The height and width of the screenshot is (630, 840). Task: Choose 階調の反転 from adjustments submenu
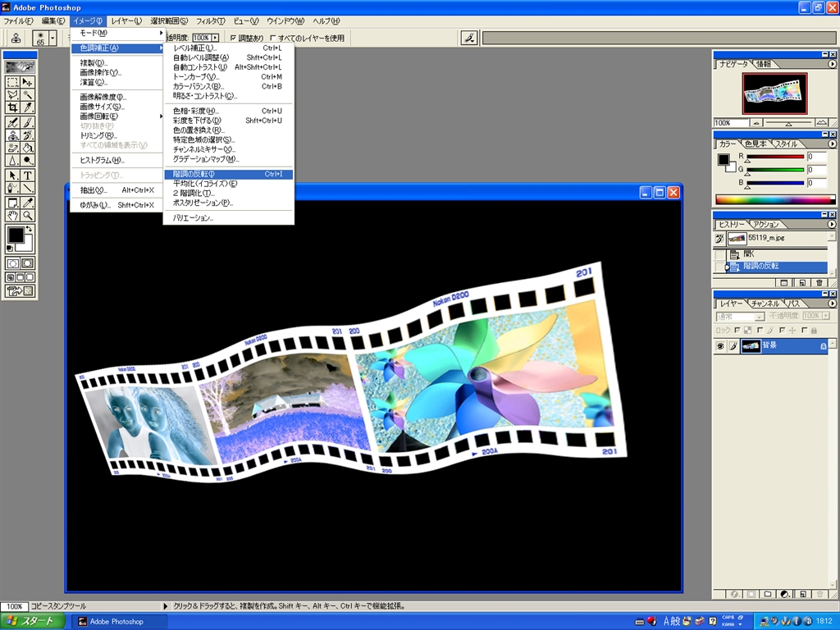point(229,174)
